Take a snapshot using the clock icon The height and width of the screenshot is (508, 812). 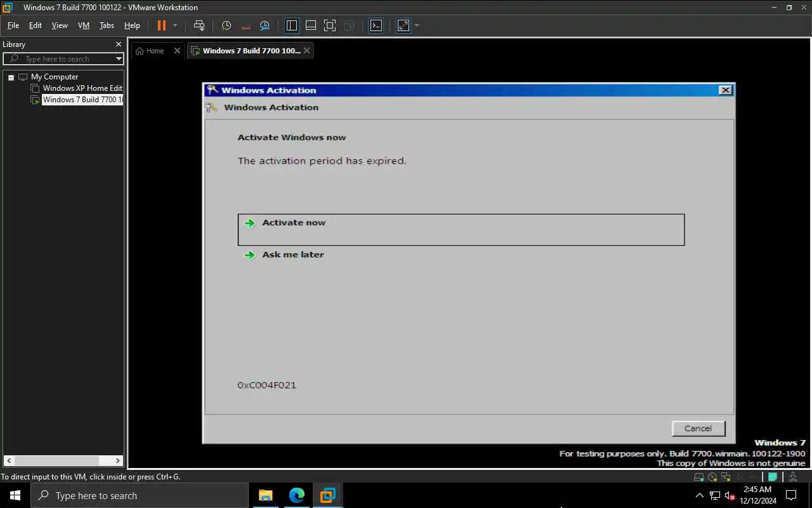tap(226, 25)
